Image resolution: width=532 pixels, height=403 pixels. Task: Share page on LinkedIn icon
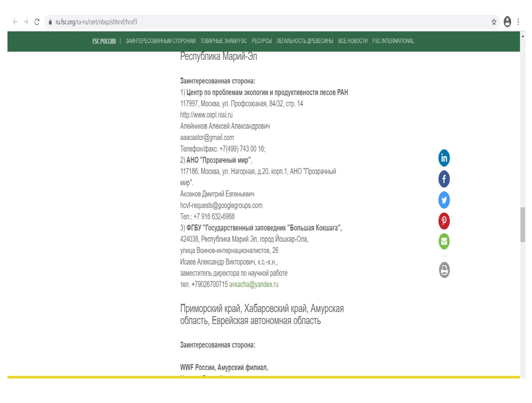pyautogui.click(x=444, y=158)
